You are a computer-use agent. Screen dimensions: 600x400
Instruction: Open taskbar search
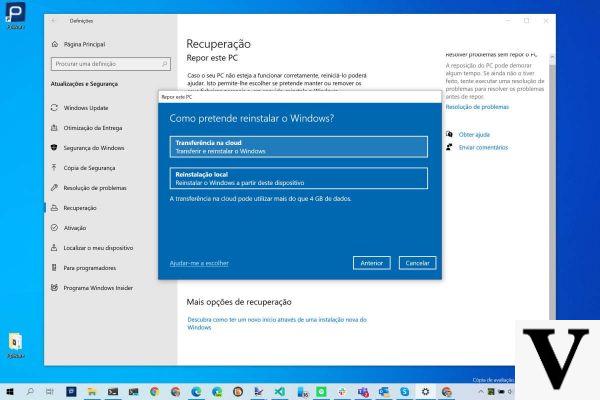(30, 392)
